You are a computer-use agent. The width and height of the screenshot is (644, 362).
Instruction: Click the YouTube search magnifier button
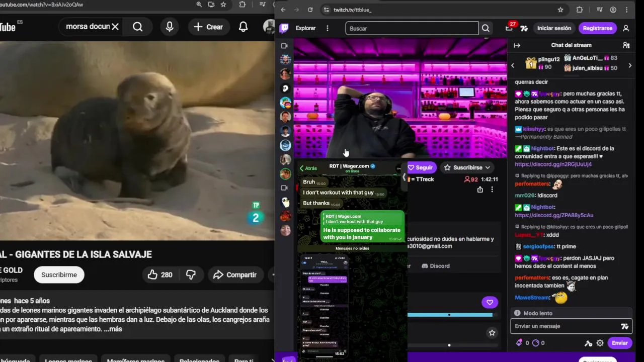click(x=137, y=27)
